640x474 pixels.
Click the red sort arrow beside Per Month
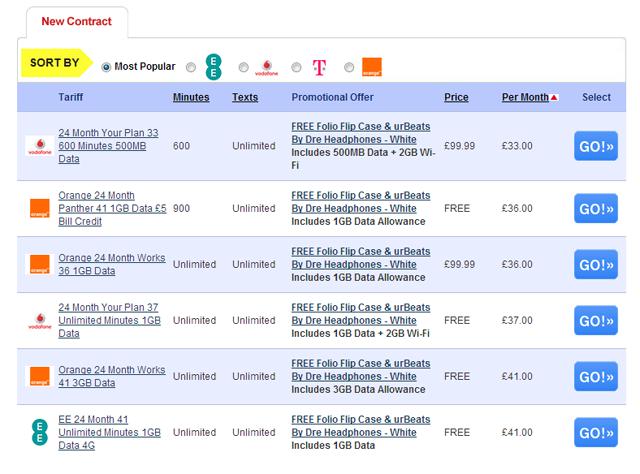click(554, 98)
